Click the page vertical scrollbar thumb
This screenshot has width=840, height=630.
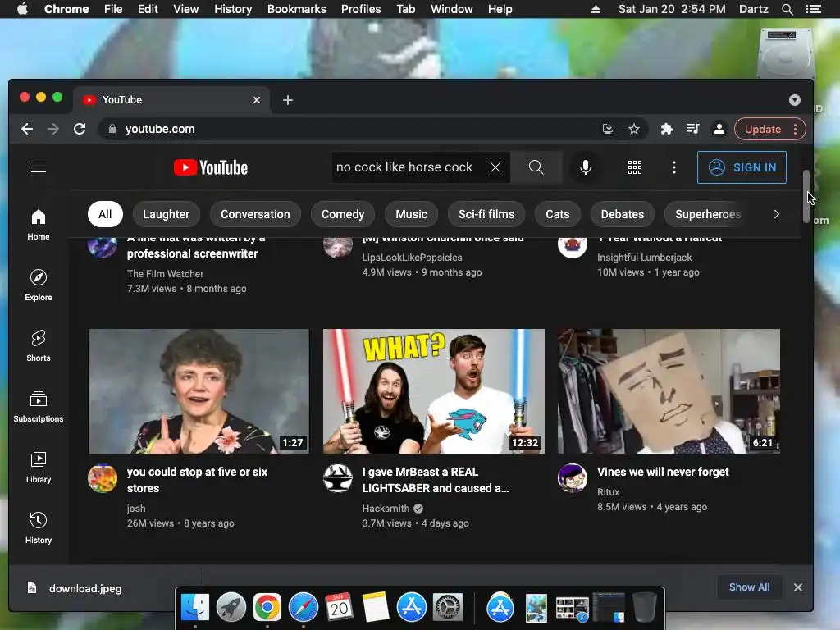pyautogui.click(x=806, y=197)
